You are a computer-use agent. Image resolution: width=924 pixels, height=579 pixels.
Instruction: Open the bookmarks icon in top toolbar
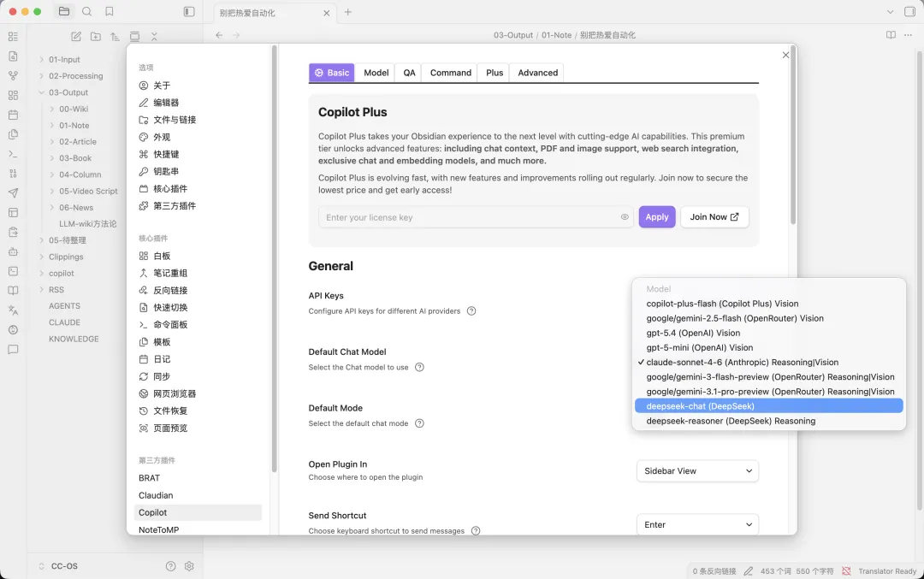click(x=110, y=12)
